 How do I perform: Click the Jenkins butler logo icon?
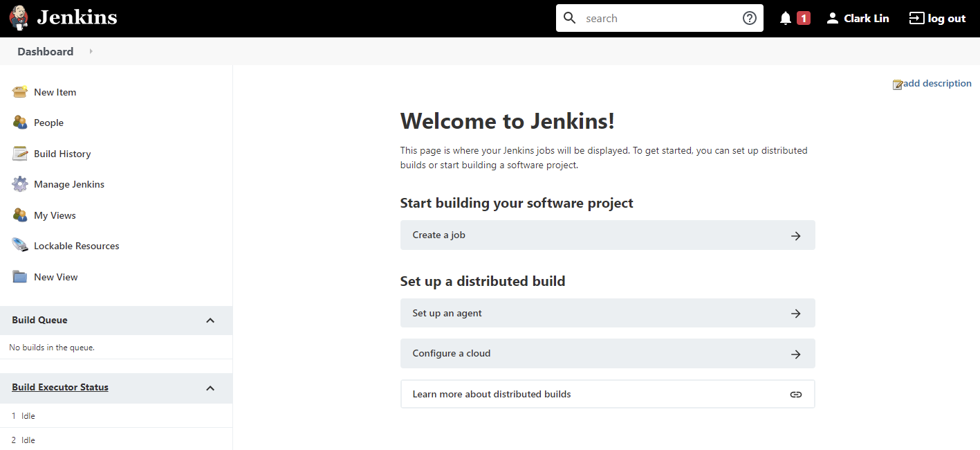click(19, 18)
